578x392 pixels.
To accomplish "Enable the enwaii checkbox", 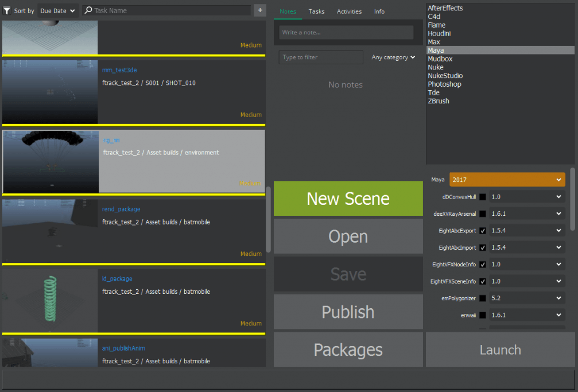I will point(483,315).
